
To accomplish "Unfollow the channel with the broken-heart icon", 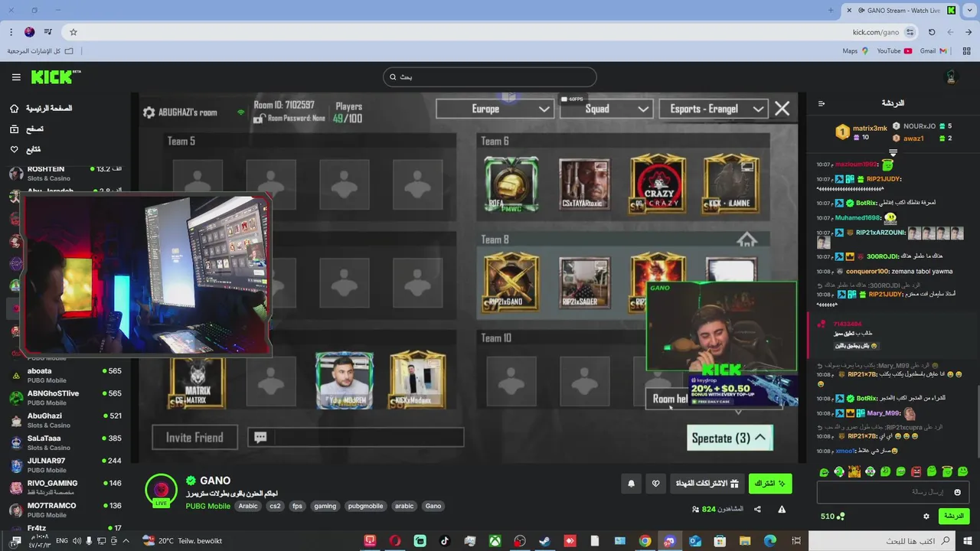I will pos(656,484).
